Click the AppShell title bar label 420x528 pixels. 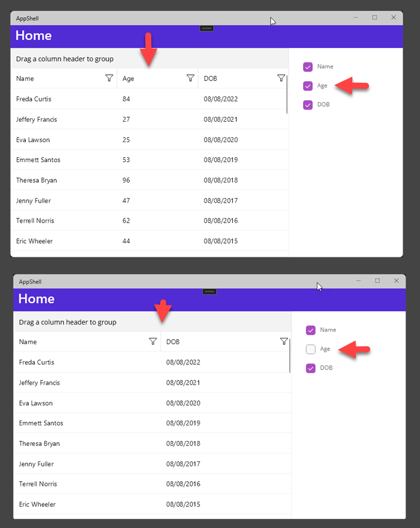27,18
